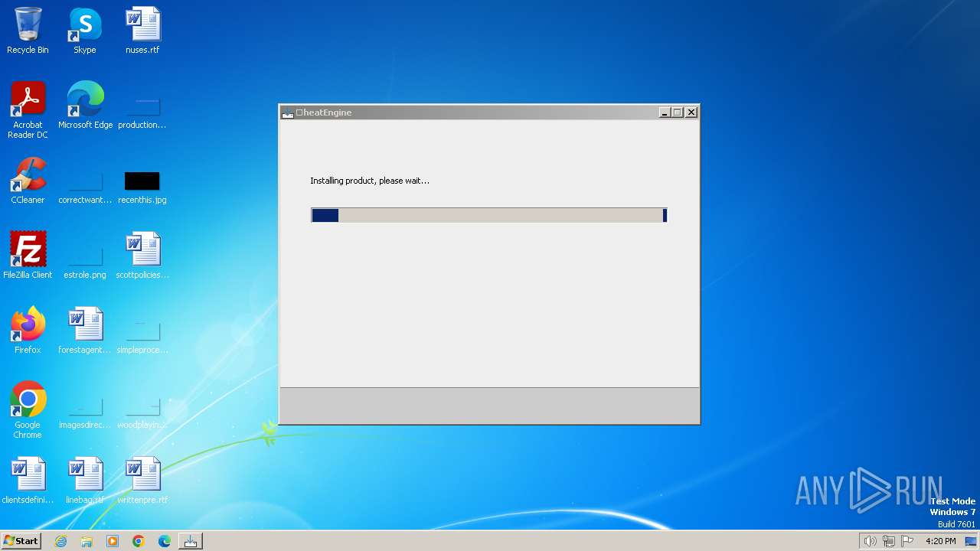Viewport: 980px width, 551px height.
Task: Minimize the CheatEngine installer window
Action: (x=665, y=112)
